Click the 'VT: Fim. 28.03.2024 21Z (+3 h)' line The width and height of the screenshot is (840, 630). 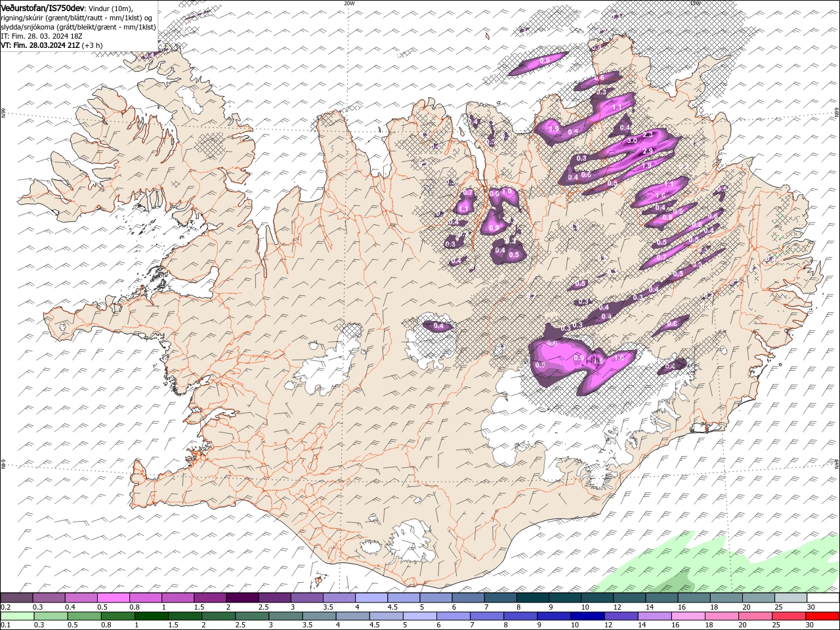(x=52, y=45)
